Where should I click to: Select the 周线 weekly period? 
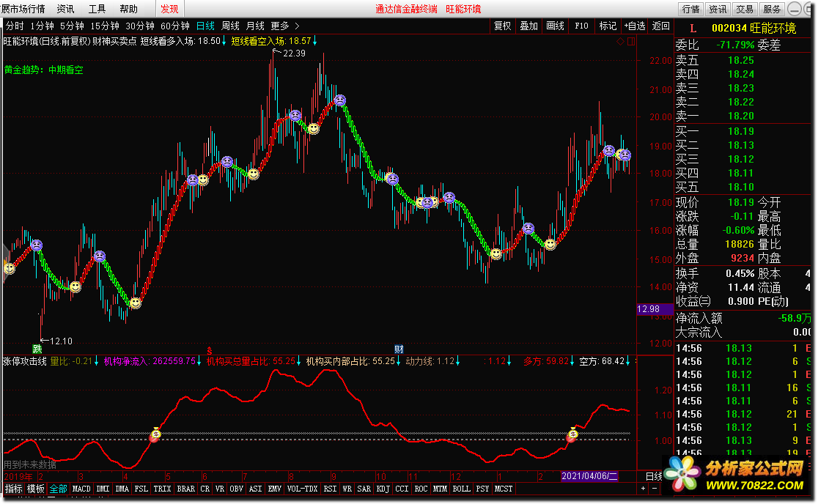tap(231, 26)
